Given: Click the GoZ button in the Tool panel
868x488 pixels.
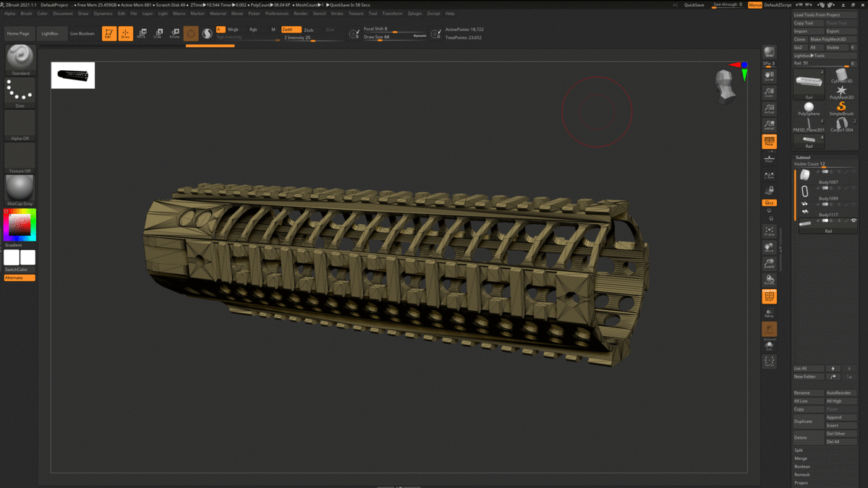Looking at the screenshot, I should coord(799,46).
